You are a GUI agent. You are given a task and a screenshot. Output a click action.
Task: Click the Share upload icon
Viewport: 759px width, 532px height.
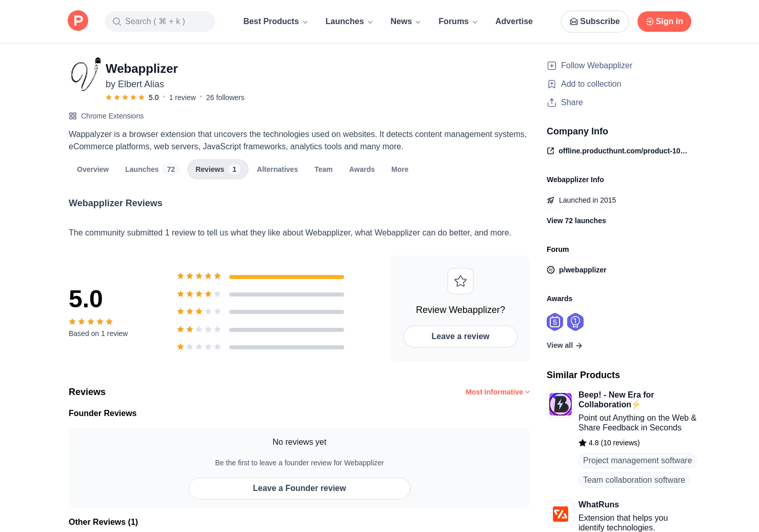tap(552, 103)
